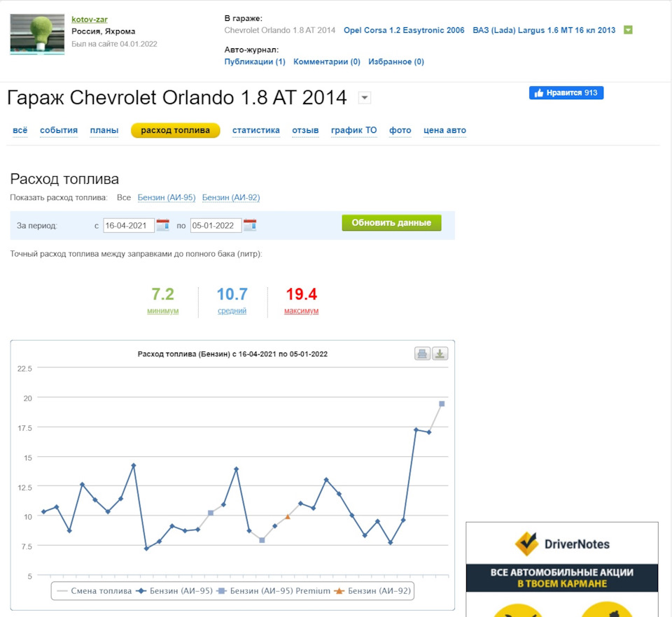Click the orange АИ-92 triangle data point

coord(288,517)
